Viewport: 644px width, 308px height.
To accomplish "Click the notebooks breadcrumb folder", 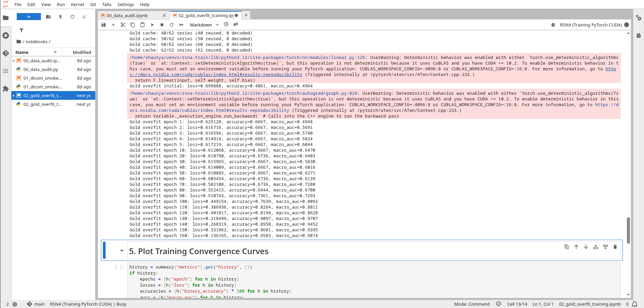I will point(37,42).
